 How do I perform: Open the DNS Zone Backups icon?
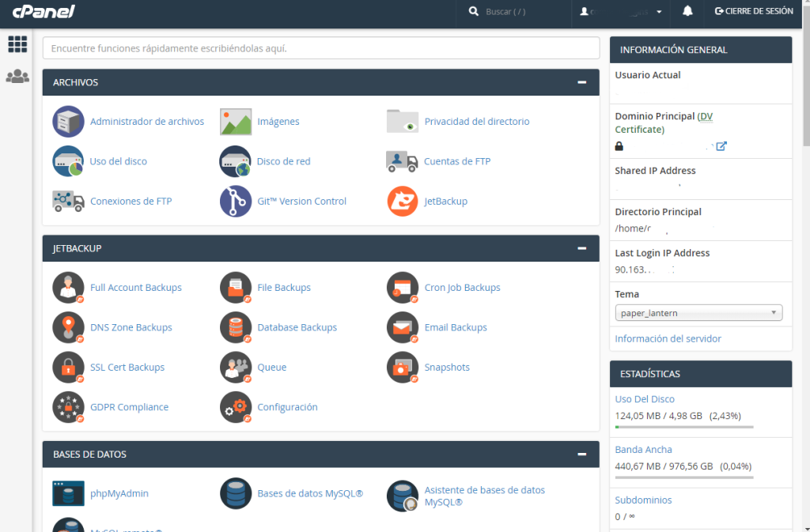pyautogui.click(x=68, y=327)
